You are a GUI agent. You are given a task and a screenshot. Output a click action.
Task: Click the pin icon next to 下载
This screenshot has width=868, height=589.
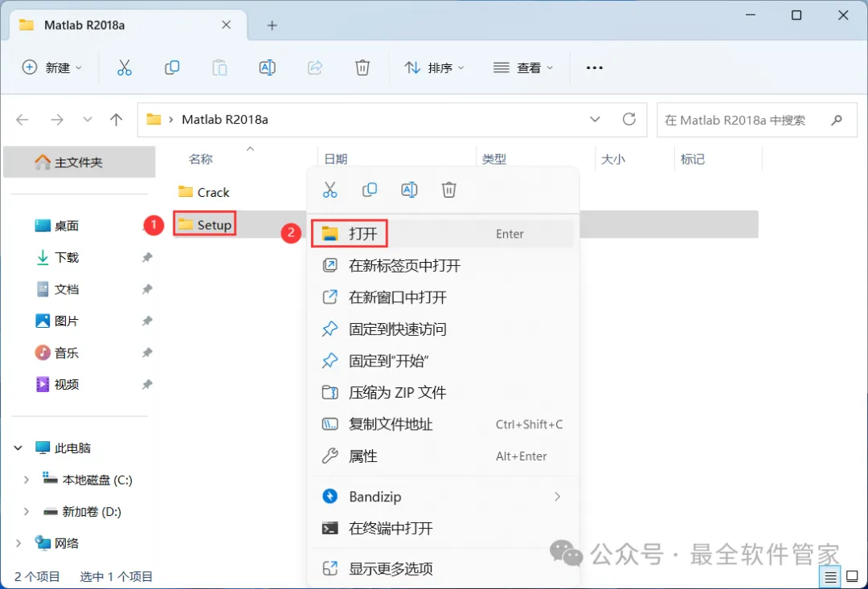pyautogui.click(x=147, y=257)
